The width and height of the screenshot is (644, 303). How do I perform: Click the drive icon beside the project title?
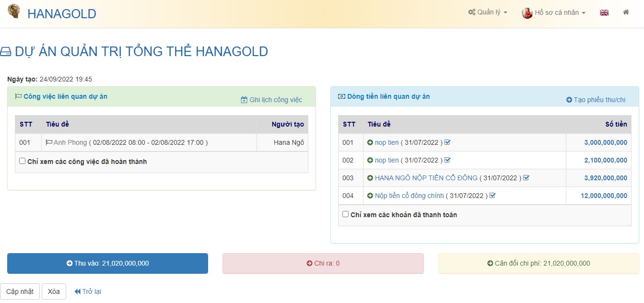[5, 52]
